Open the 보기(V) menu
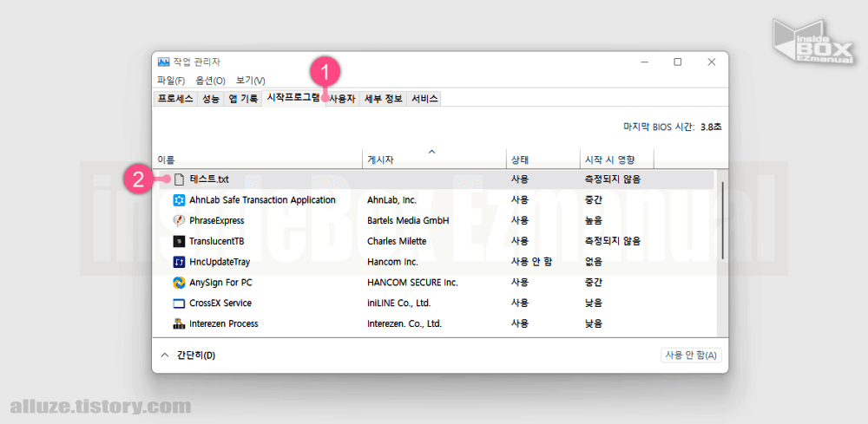The image size is (868, 424). [250, 81]
